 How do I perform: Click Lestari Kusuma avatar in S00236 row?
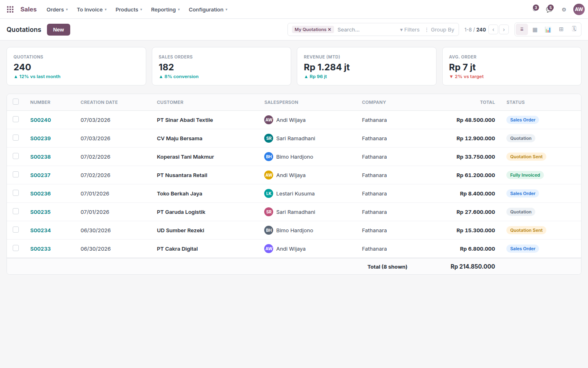269,193
